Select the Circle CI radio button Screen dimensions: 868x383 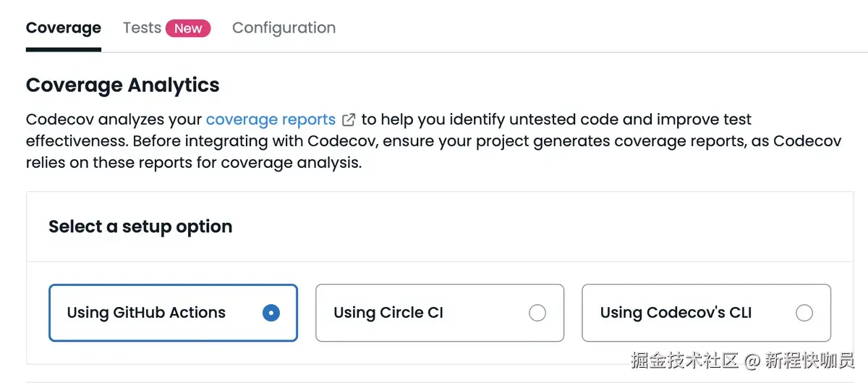(537, 313)
